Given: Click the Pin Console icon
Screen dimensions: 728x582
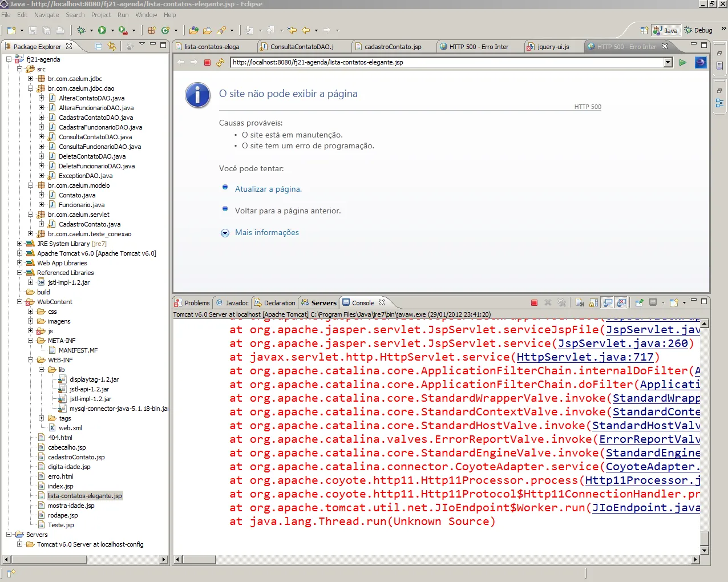Looking at the screenshot, I should click(639, 303).
